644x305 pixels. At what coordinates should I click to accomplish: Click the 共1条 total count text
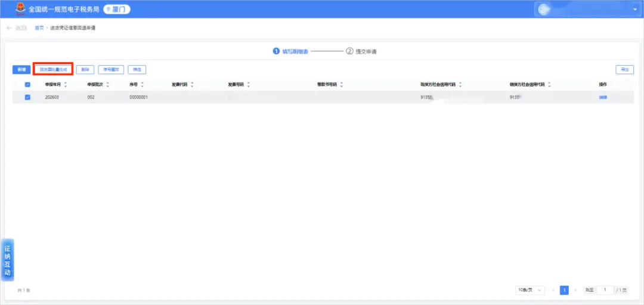click(24, 291)
